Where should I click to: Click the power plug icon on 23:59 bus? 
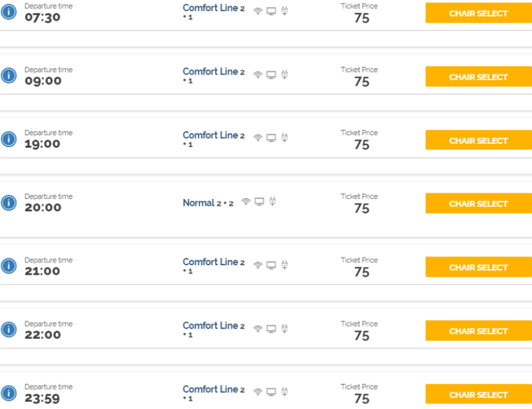[284, 391]
